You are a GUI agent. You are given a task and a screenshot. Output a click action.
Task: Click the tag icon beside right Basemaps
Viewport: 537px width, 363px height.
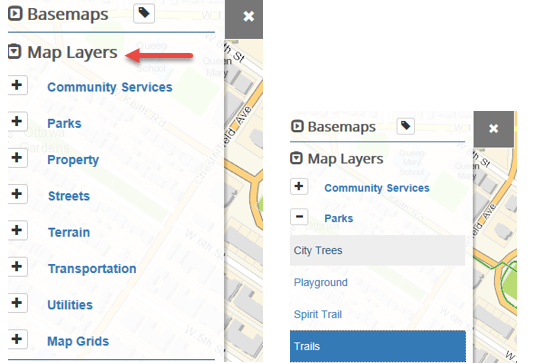click(405, 126)
